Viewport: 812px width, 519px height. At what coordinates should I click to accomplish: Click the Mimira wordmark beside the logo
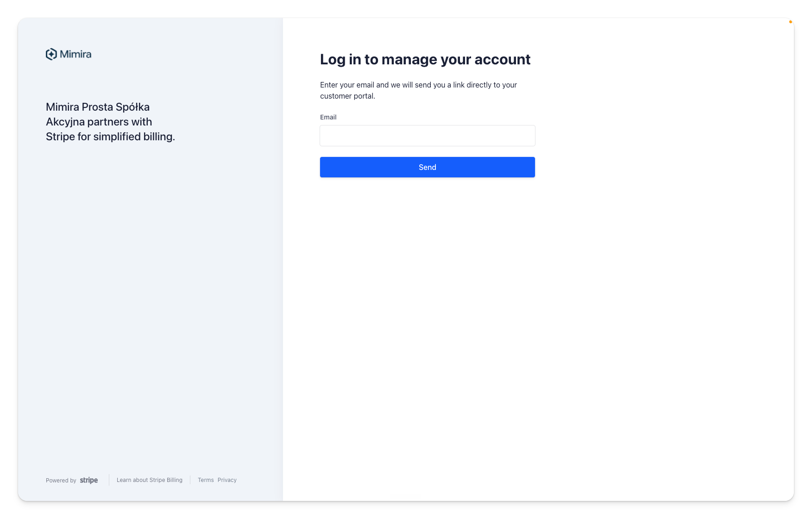pos(76,54)
